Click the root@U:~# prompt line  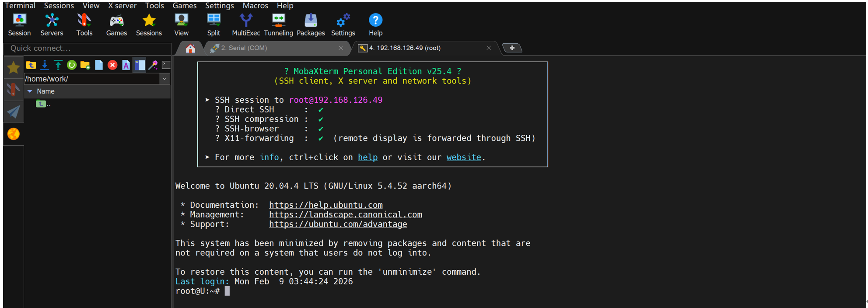[203, 291]
